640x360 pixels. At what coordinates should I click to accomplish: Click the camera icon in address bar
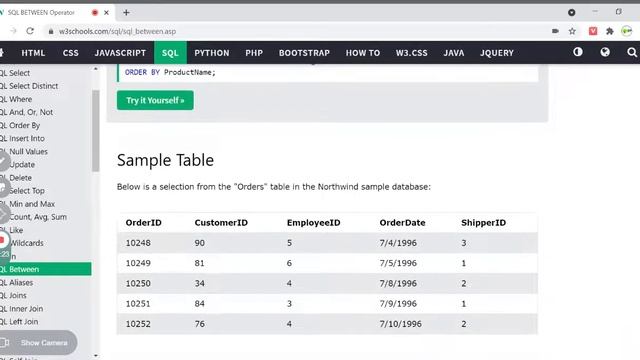tap(555, 31)
